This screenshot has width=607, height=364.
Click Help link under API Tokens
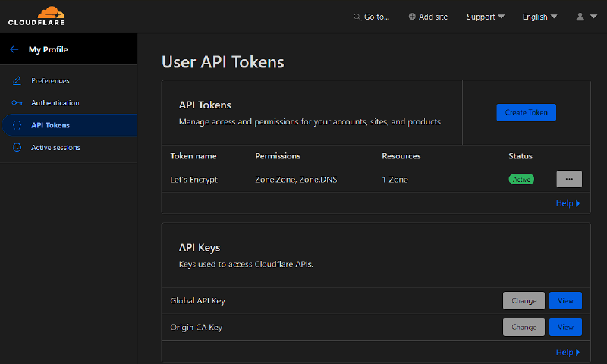(568, 203)
